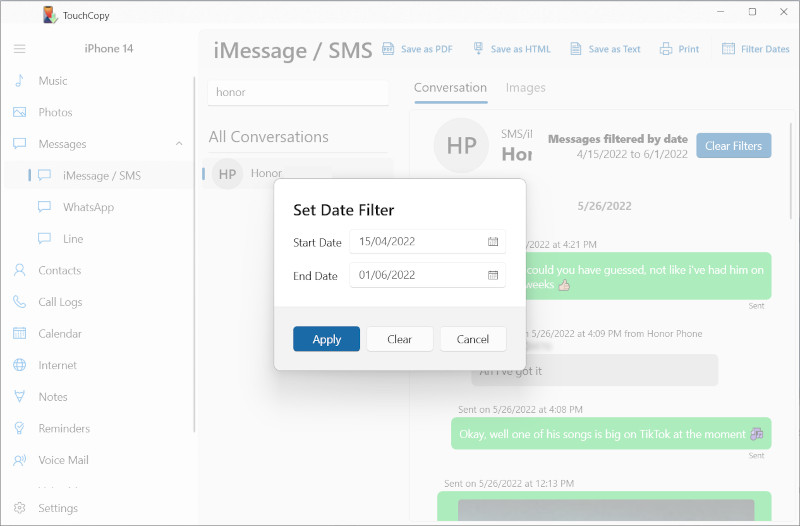Viewport: 800px width, 526px height.
Task: Click the conversation pane scrollbar
Action: tap(791, 171)
